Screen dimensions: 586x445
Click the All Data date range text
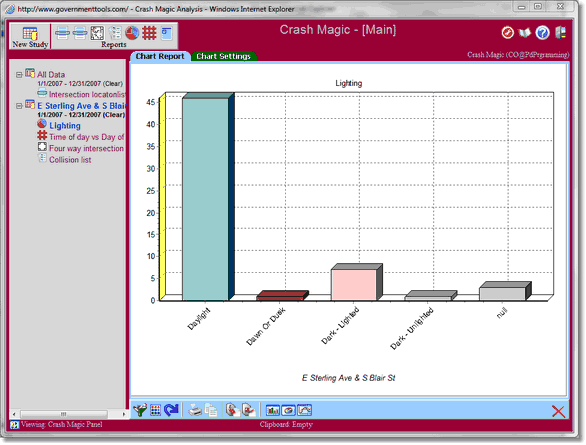[x=80, y=84]
